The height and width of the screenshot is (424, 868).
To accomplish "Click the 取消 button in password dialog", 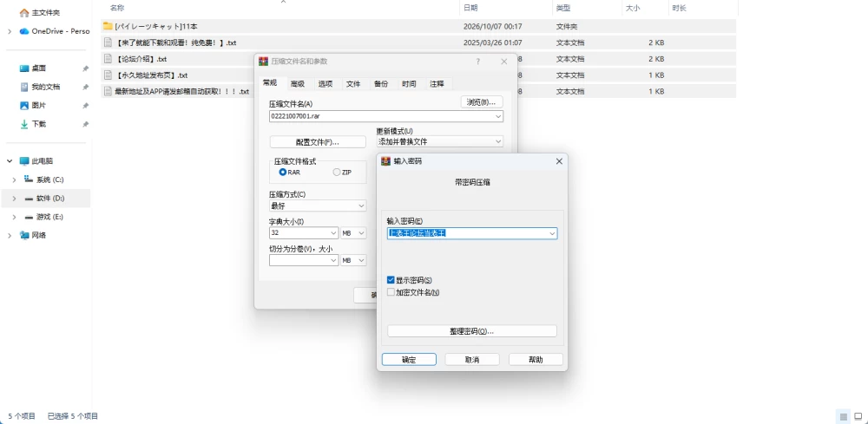I will tap(472, 359).
